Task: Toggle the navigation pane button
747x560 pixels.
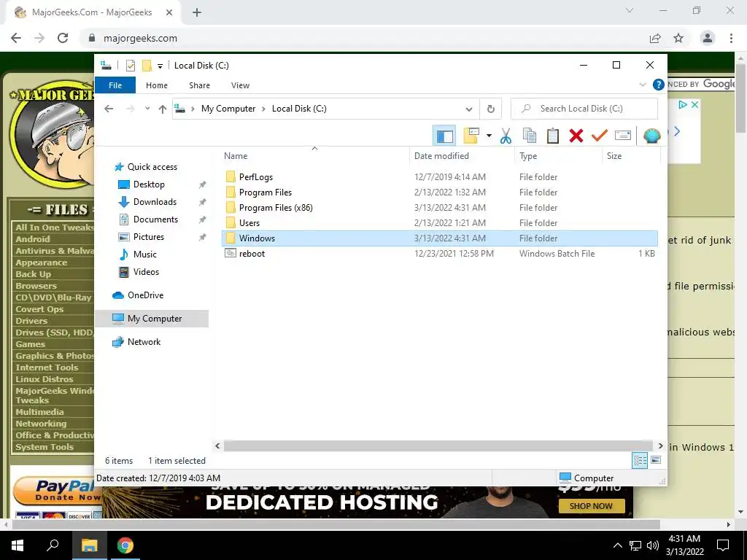Action: pos(444,136)
